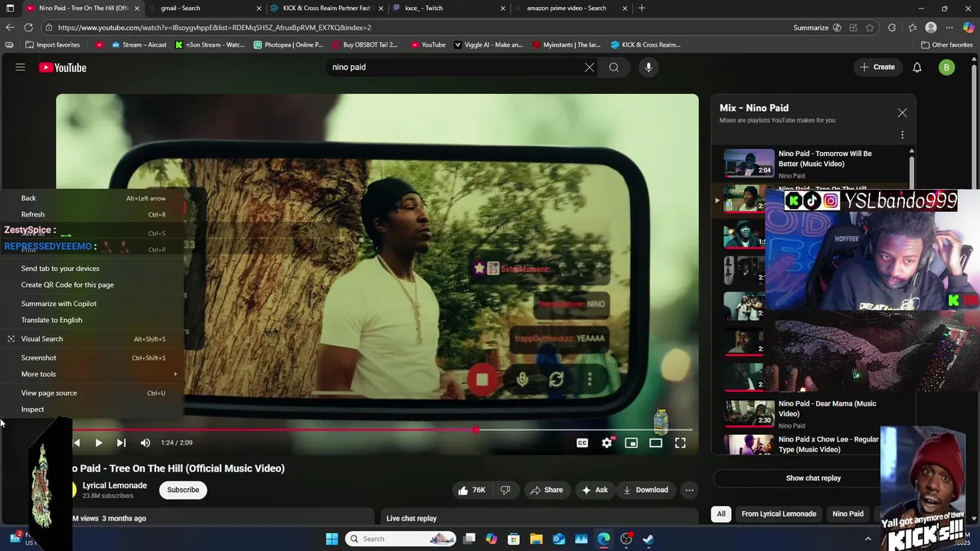Switch to theater mode view
Screen dimensions: 980x551
656,442
